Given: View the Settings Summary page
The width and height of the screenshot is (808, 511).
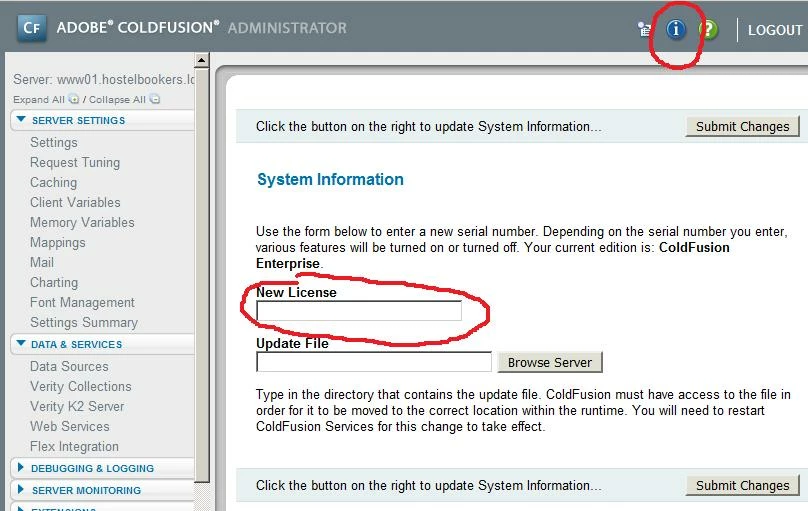Looking at the screenshot, I should [83, 322].
